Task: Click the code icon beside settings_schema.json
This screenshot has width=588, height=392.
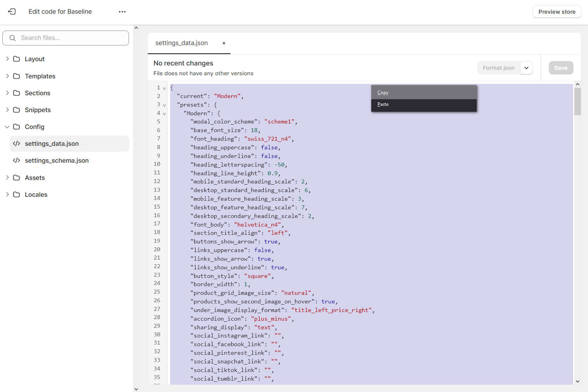Action: point(16,160)
